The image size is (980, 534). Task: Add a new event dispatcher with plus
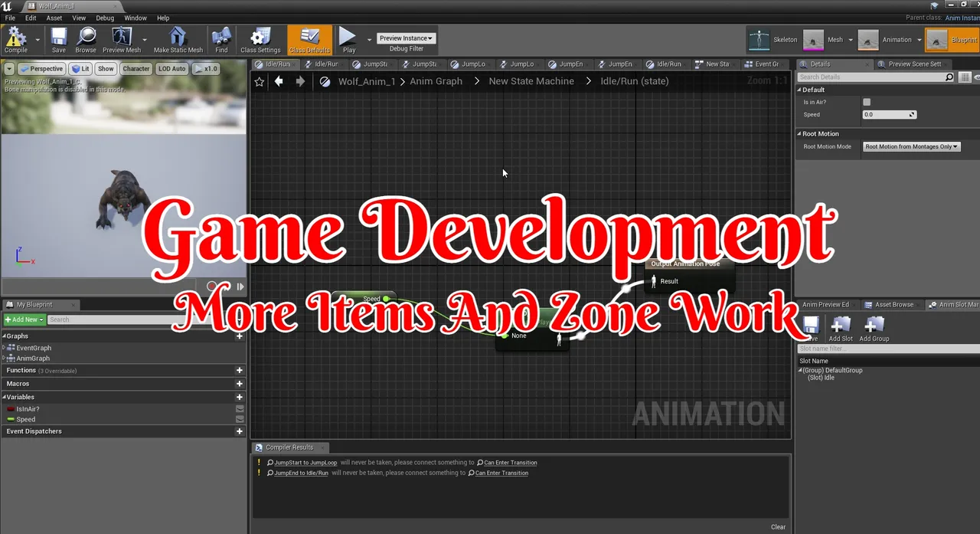[x=240, y=431]
